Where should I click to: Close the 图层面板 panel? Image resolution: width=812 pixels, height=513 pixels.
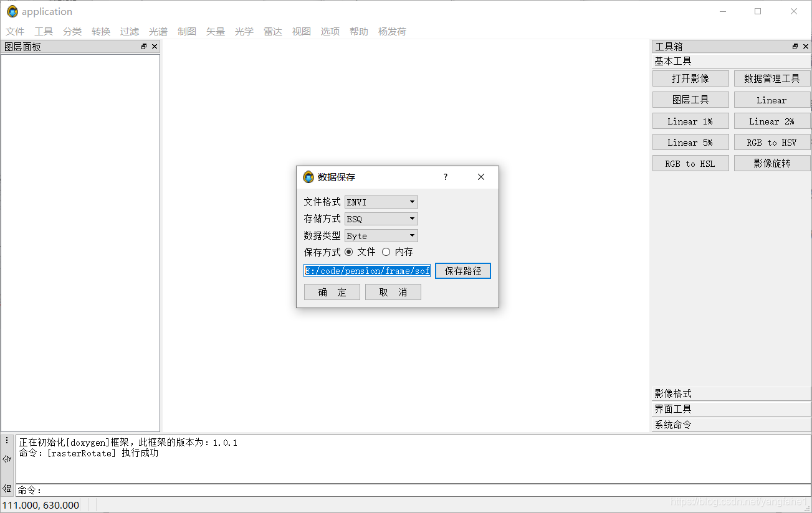[x=155, y=47]
